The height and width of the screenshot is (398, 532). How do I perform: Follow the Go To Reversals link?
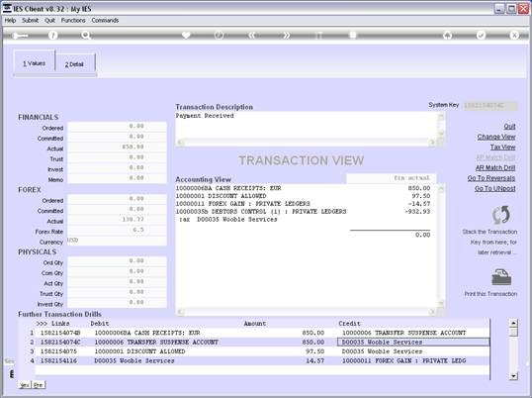pyautogui.click(x=491, y=178)
